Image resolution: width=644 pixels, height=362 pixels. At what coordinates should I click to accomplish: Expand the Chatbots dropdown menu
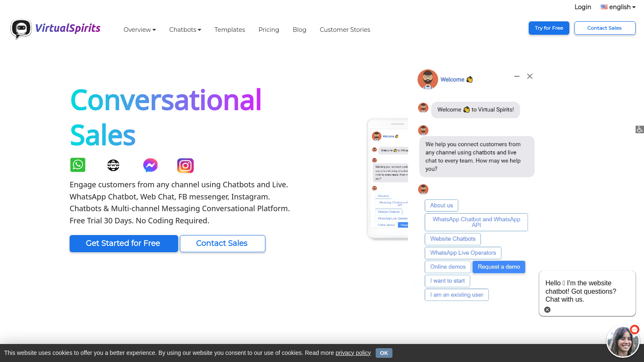[185, 30]
